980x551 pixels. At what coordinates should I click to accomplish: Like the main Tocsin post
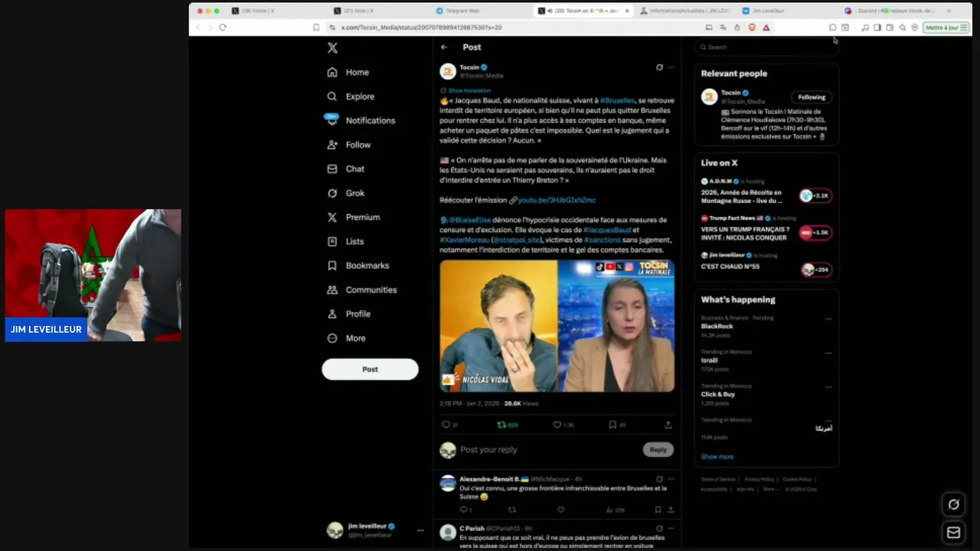coord(557,425)
